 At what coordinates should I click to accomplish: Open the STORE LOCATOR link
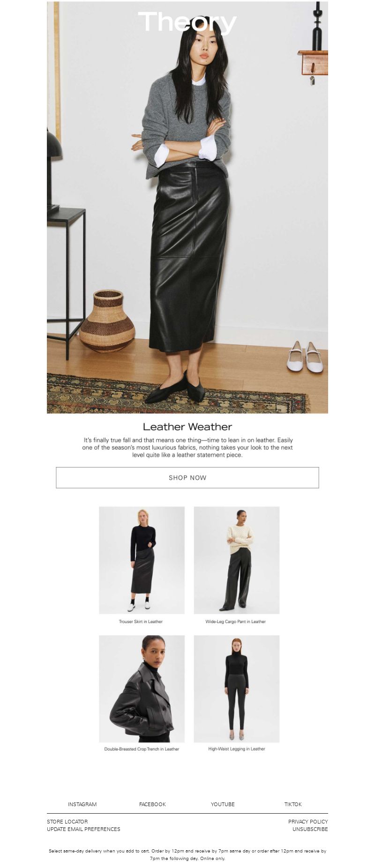tap(67, 822)
